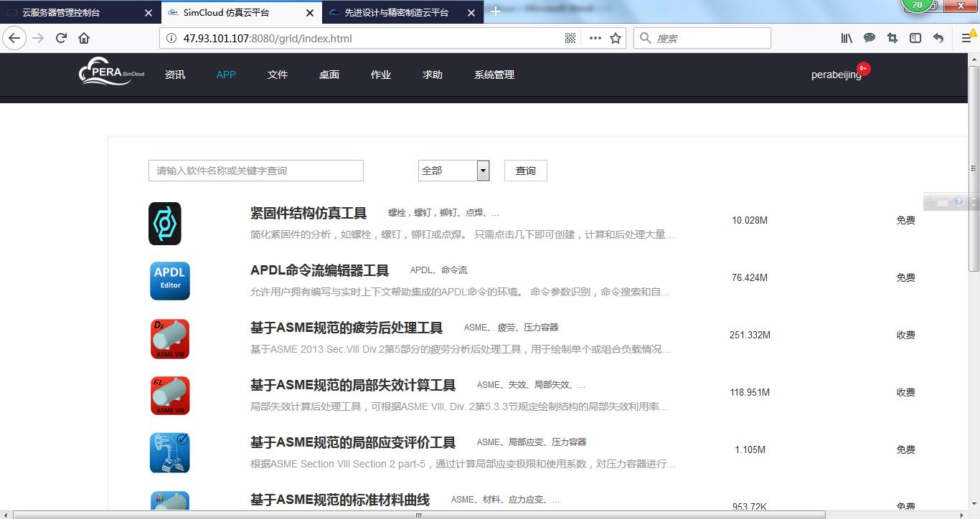Click the red notification badge near perabeijing
980x519 pixels.
(x=864, y=69)
